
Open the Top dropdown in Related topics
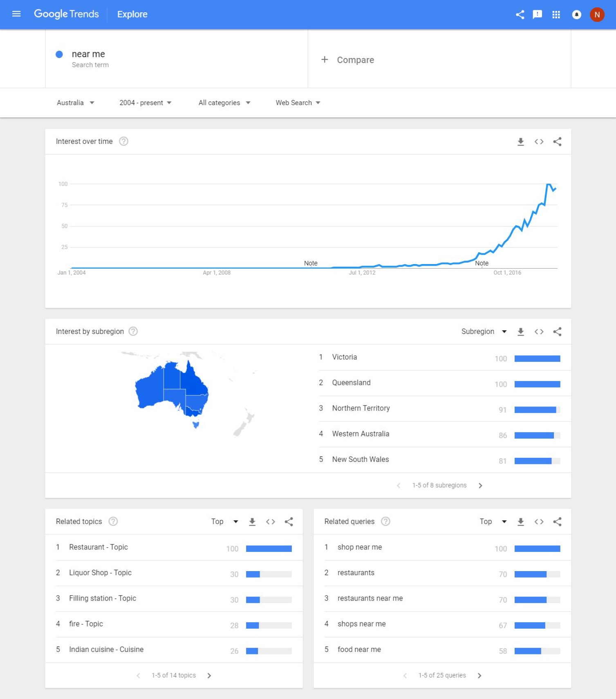click(224, 522)
